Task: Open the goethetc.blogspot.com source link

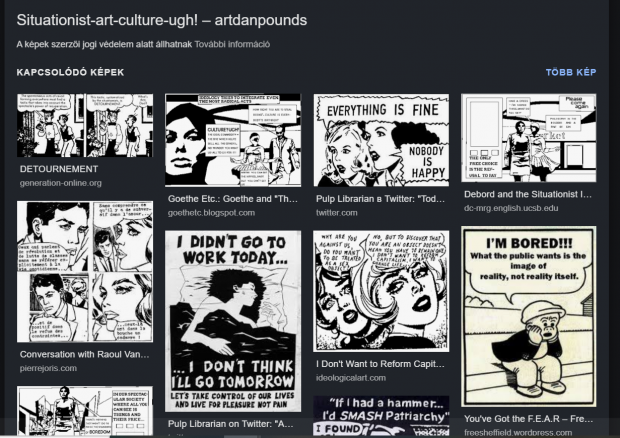Action: (211, 213)
